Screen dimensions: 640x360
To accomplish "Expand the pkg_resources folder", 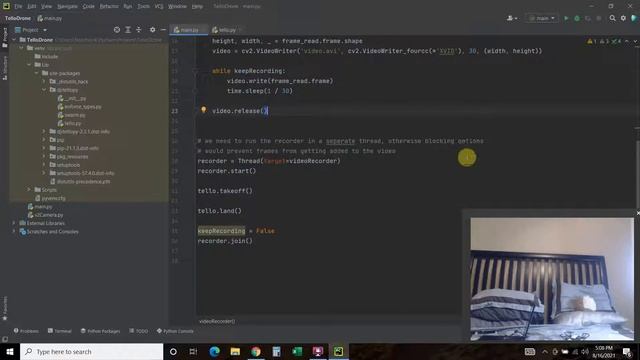I will point(44,157).
